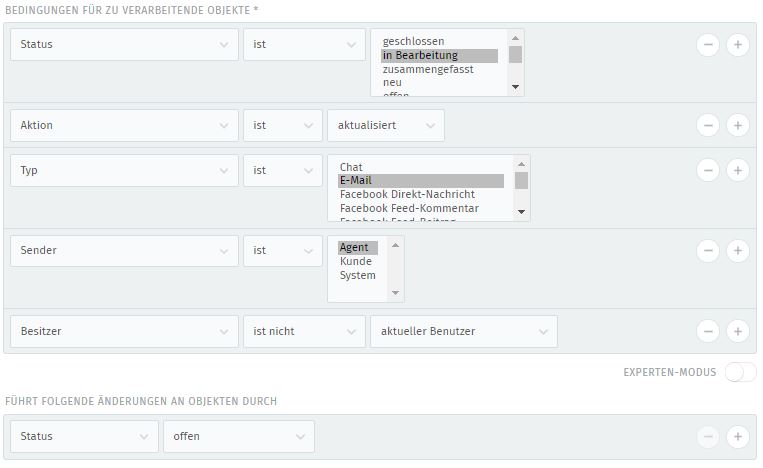Open the Aktion attribute dropdown
The width and height of the screenshot is (763, 468).
[125, 126]
